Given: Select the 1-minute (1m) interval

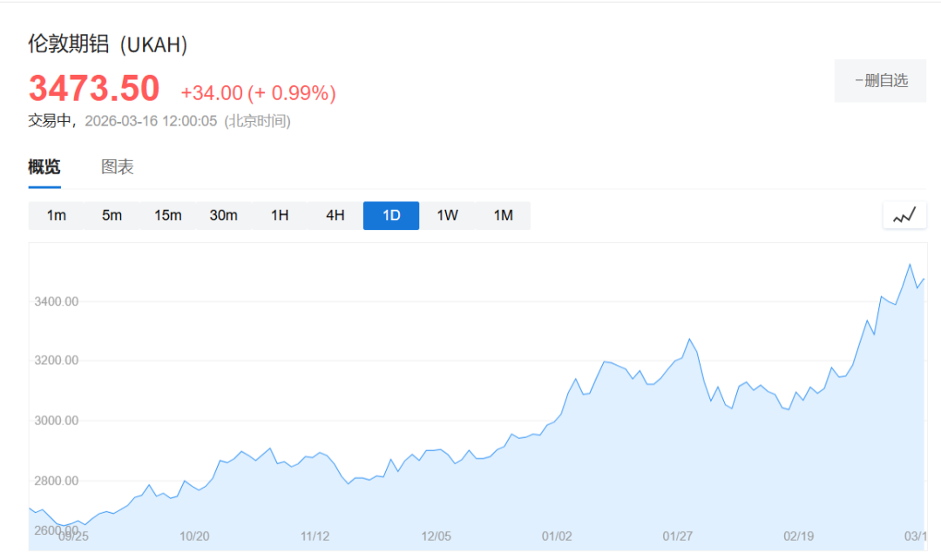Looking at the screenshot, I should click(57, 215).
